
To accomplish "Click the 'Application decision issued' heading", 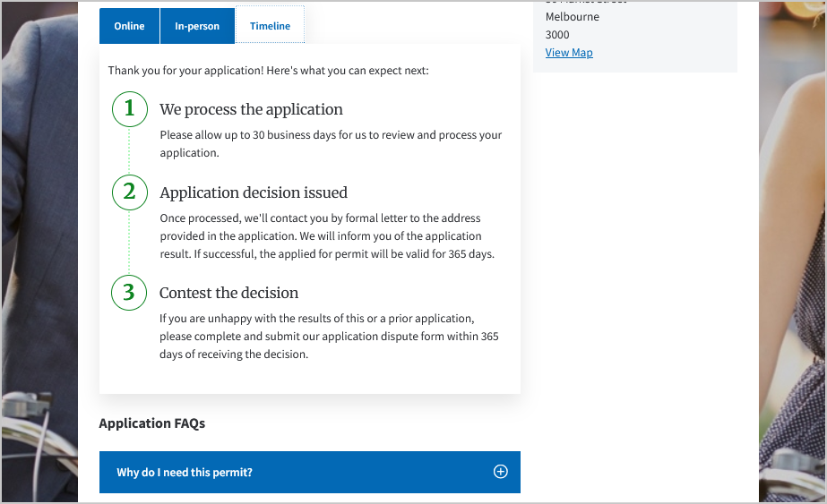I will (254, 192).
